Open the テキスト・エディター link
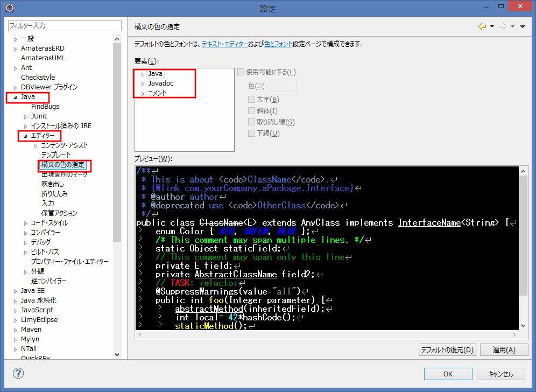536x392 pixels. (x=225, y=44)
